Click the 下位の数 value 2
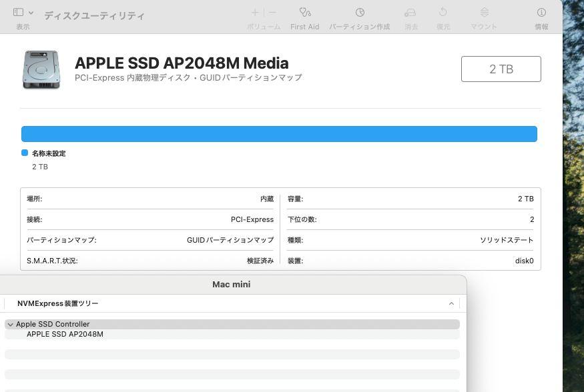 click(x=532, y=219)
